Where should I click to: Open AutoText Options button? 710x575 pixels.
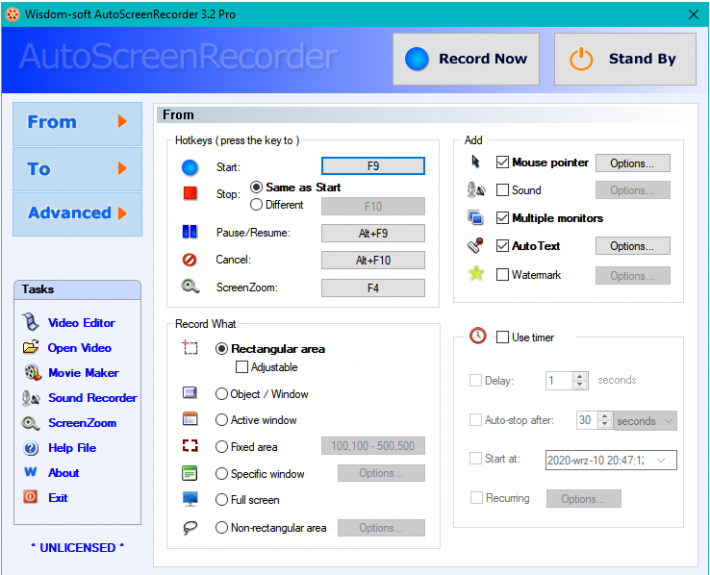(633, 246)
